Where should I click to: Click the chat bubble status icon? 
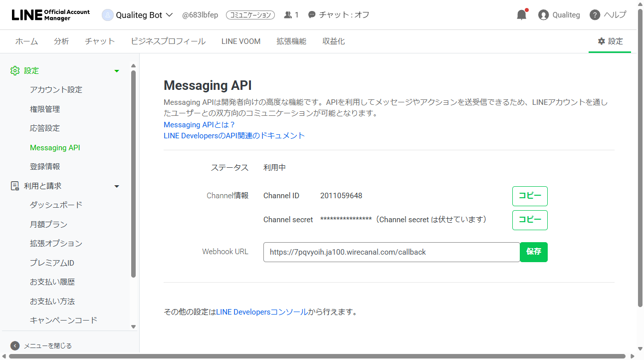click(x=312, y=15)
